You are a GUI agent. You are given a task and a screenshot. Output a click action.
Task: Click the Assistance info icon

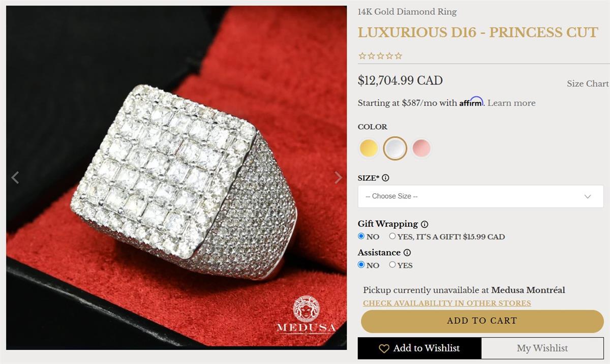[407, 253]
